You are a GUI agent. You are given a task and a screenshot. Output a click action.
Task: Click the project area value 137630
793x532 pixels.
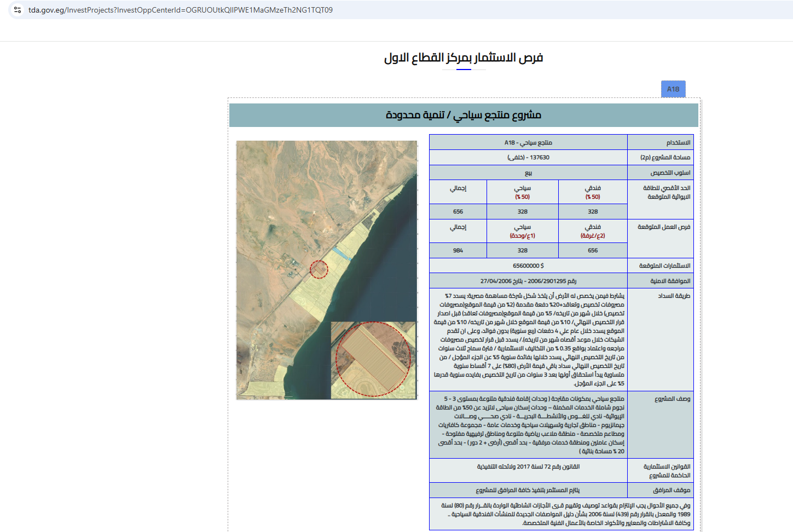[x=528, y=158]
